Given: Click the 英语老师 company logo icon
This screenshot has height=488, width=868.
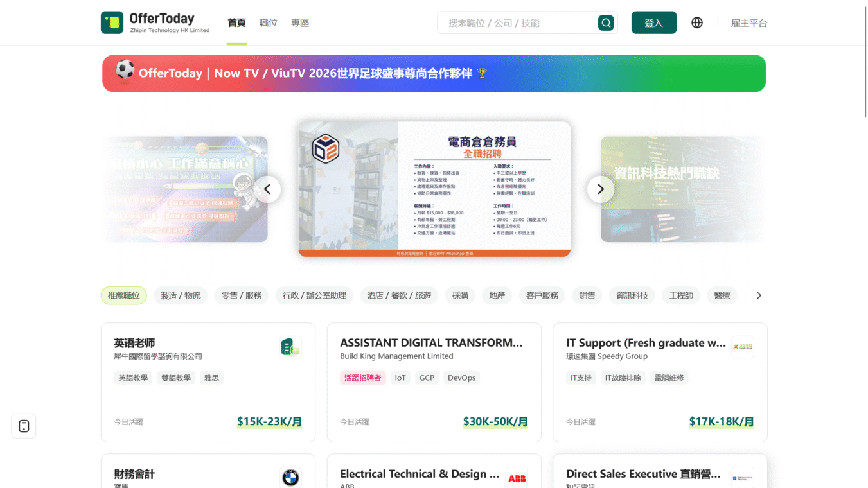Looking at the screenshot, I should [x=290, y=347].
